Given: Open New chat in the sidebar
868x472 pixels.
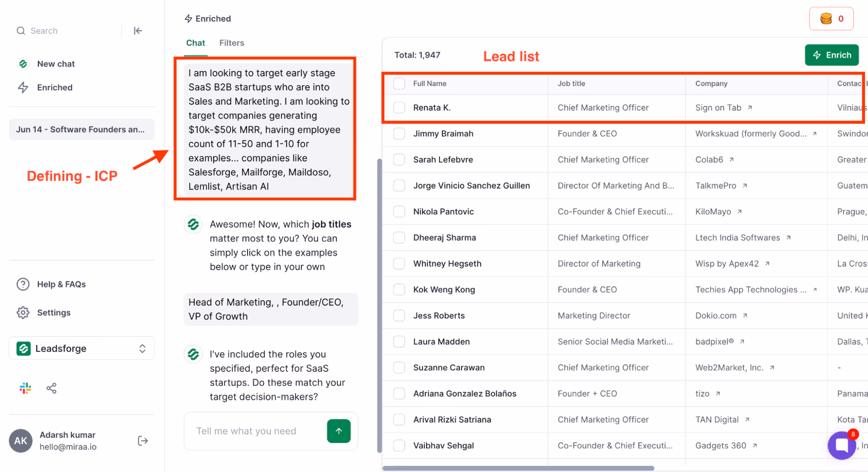Looking at the screenshot, I should click(x=56, y=64).
